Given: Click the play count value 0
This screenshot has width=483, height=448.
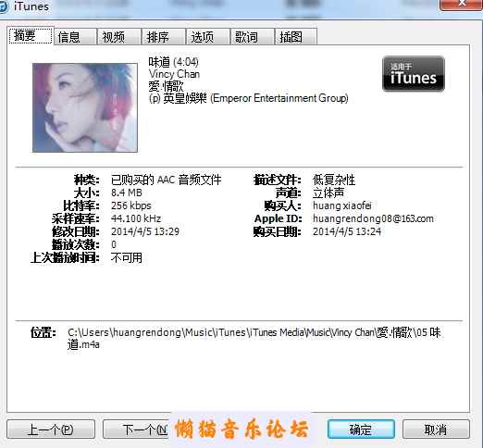Looking at the screenshot, I should (114, 244).
